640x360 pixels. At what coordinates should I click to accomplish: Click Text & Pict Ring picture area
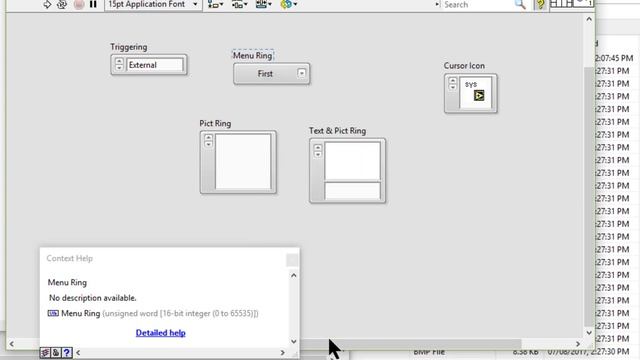(353, 160)
